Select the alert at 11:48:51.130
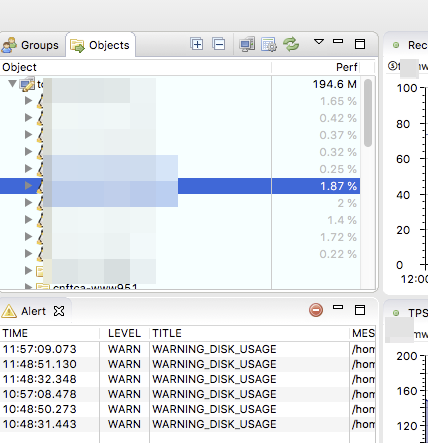The height and width of the screenshot is (443, 428). point(188,364)
